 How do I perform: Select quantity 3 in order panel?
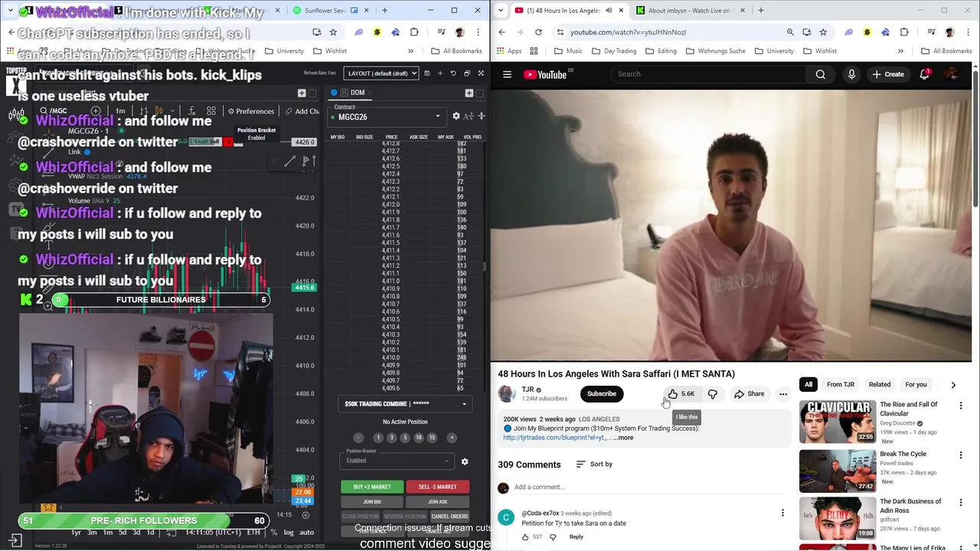pyautogui.click(x=391, y=438)
